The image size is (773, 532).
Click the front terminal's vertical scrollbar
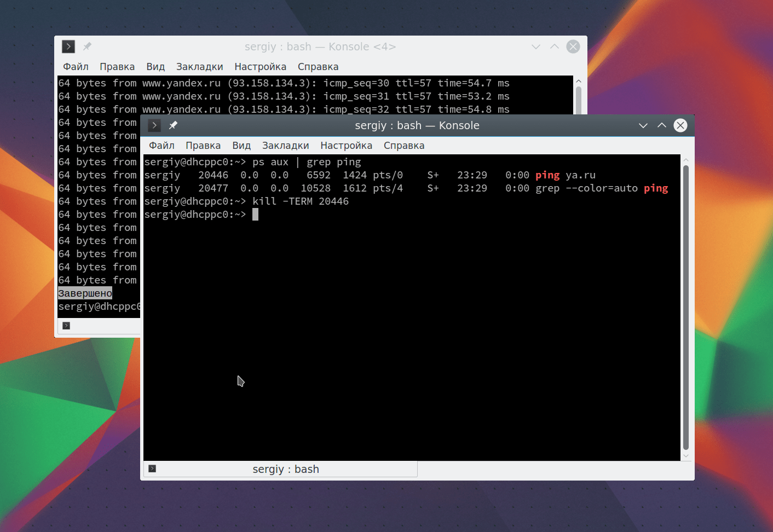[x=686, y=307]
